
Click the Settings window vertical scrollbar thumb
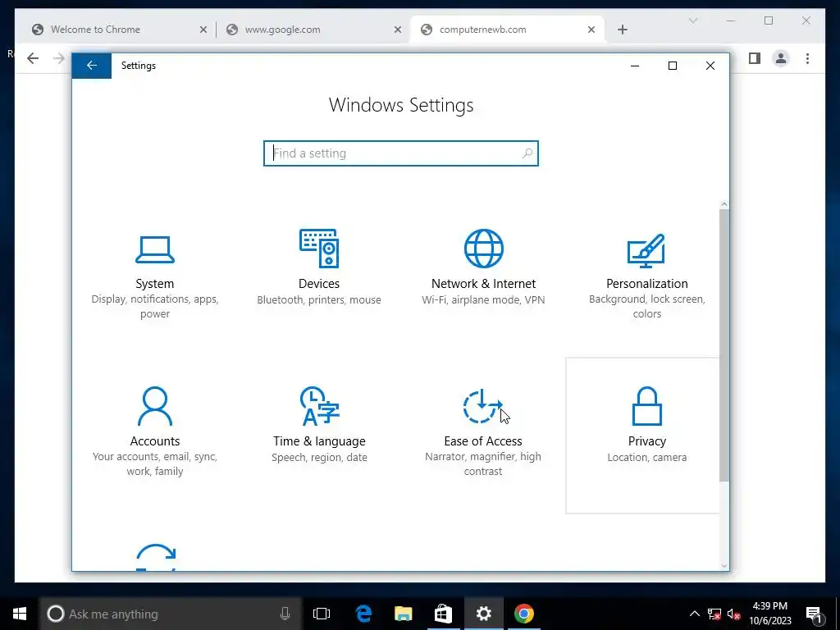pos(724,345)
